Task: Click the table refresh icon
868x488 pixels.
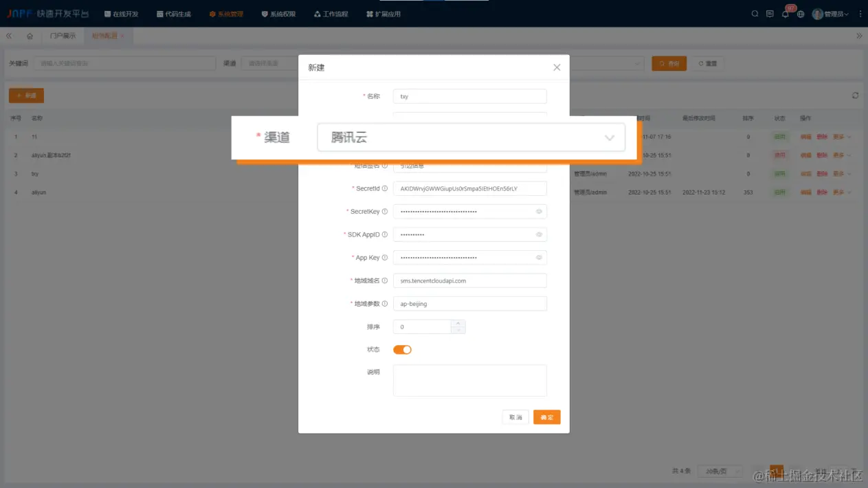Action: [855, 96]
